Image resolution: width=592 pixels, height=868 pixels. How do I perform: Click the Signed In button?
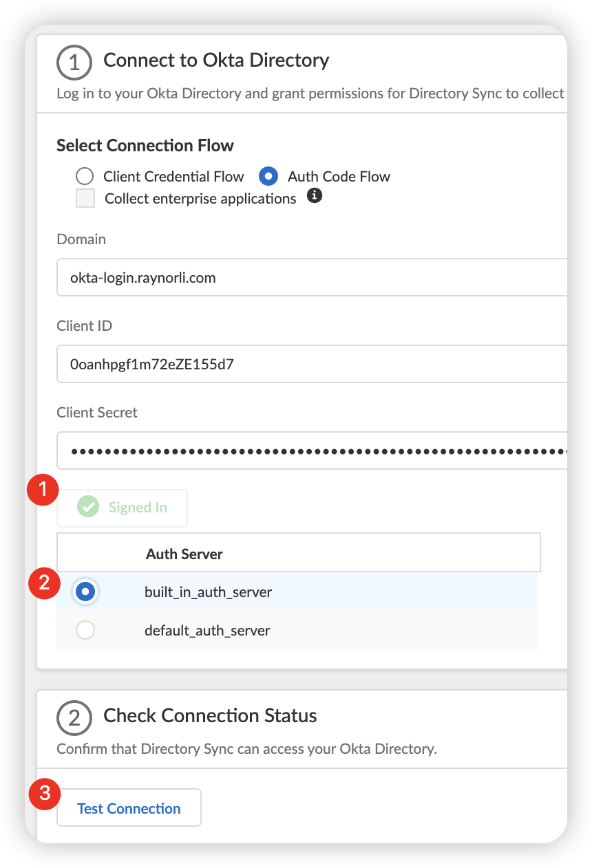point(122,508)
